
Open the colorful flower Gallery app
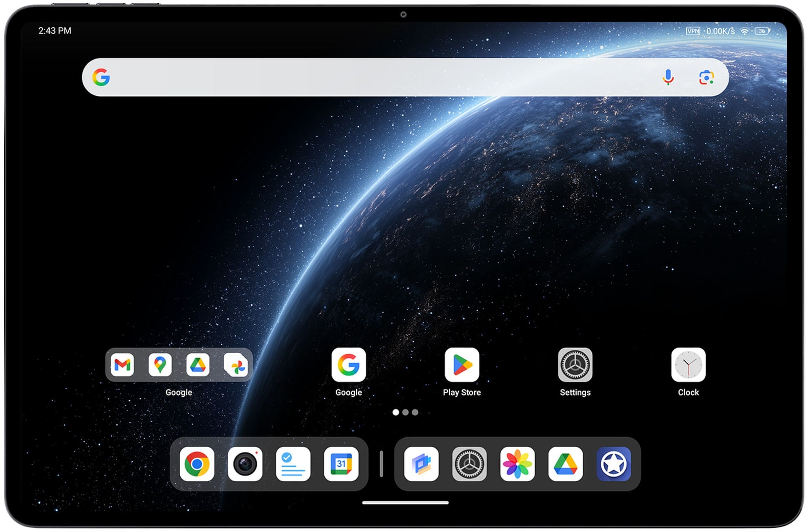517,464
